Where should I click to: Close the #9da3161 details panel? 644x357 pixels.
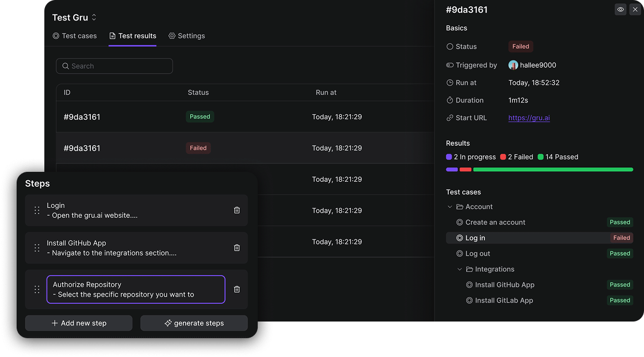coord(635,9)
